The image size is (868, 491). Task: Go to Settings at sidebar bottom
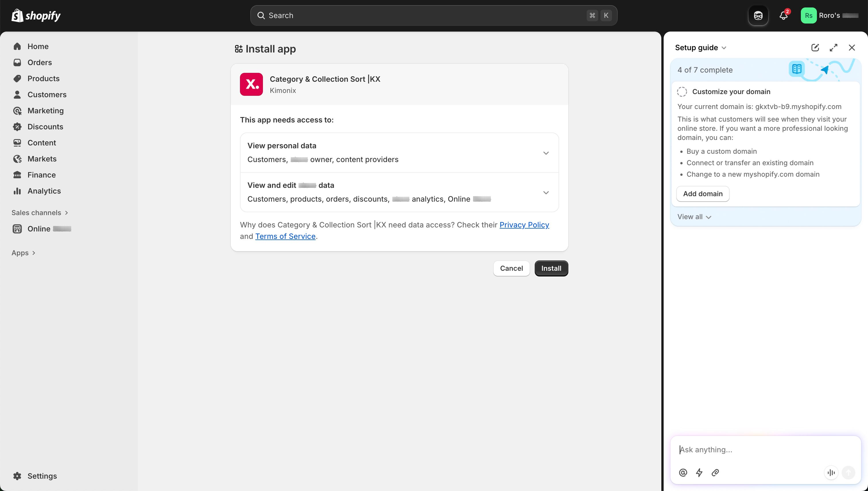pyautogui.click(x=42, y=476)
